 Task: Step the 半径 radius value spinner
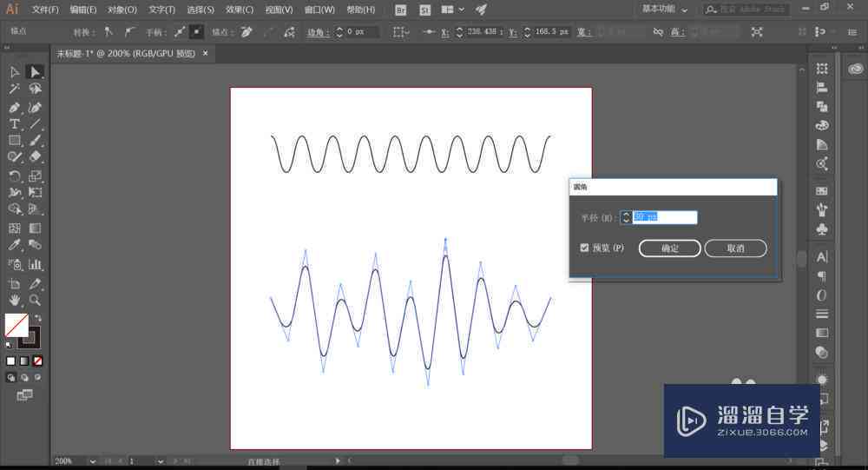tap(626, 217)
